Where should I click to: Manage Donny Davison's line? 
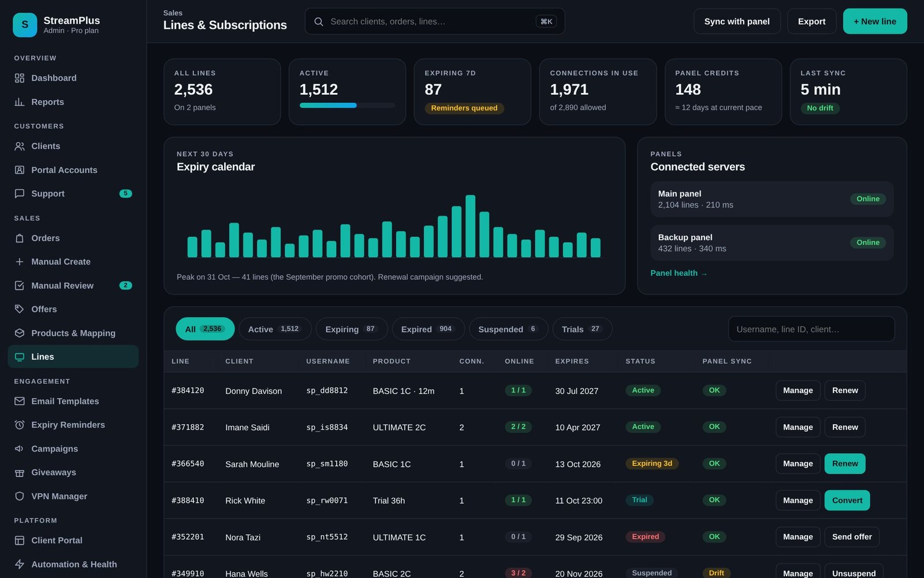[x=798, y=391]
